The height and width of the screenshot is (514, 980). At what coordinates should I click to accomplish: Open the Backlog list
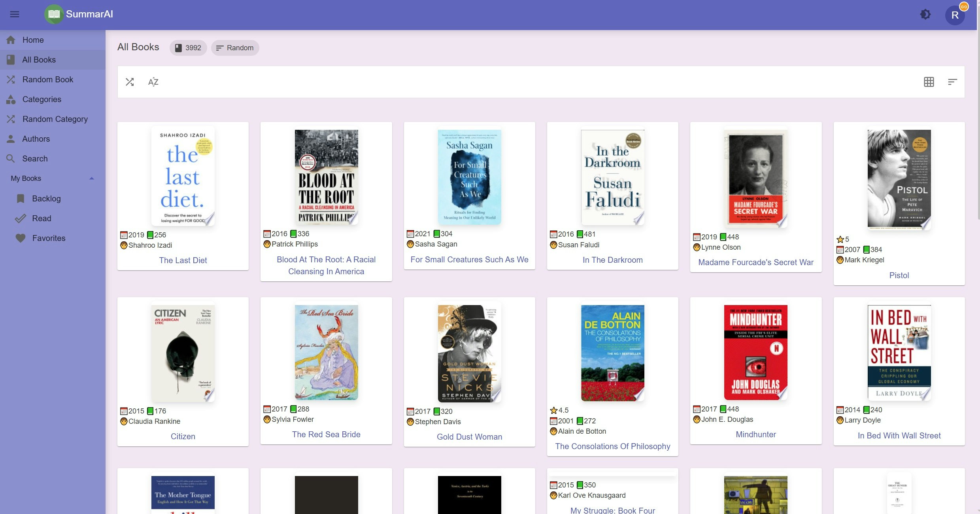point(46,199)
